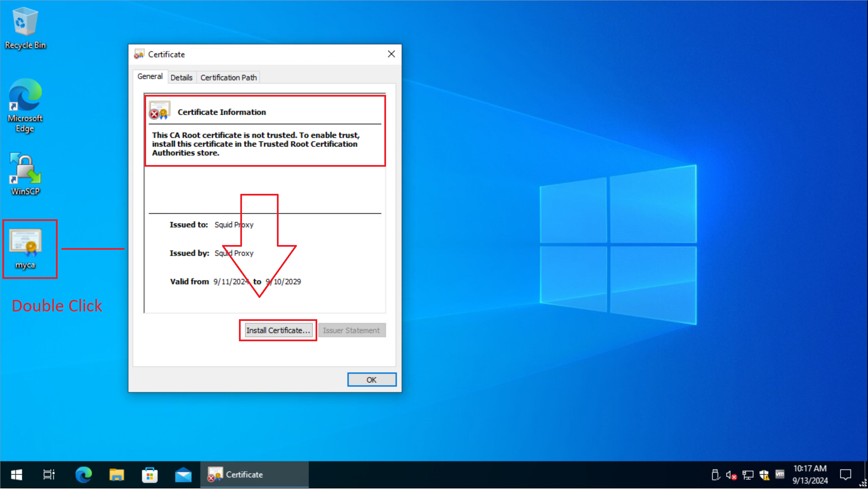Open the notification center icon
Image resolution: width=868 pixels, height=489 pixels.
[x=845, y=475]
